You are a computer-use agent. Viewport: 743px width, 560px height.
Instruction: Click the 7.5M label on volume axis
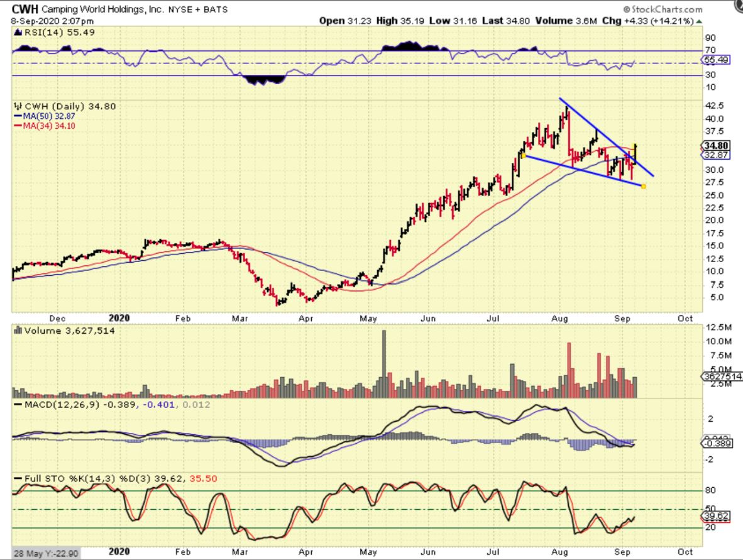coord(721,356)
